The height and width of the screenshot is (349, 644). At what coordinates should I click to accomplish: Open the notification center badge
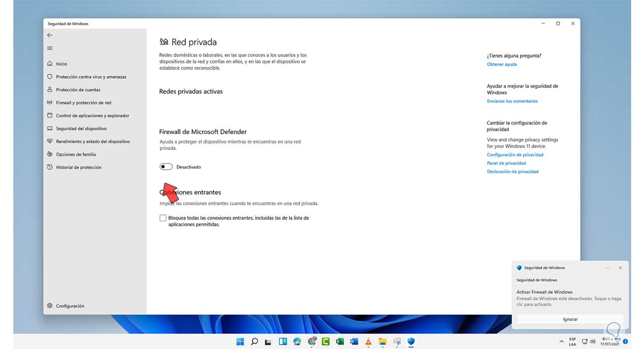(625, 342)
